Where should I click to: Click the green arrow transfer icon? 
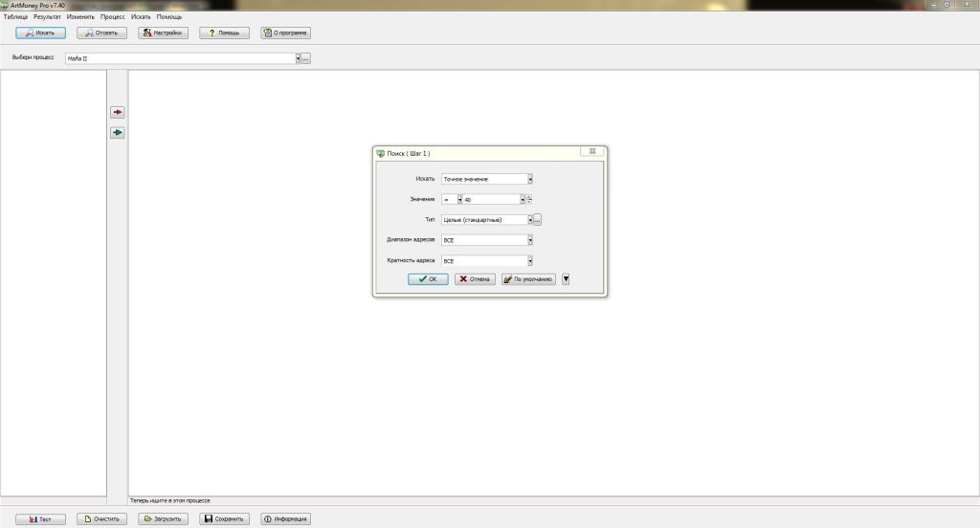(118, 132)
